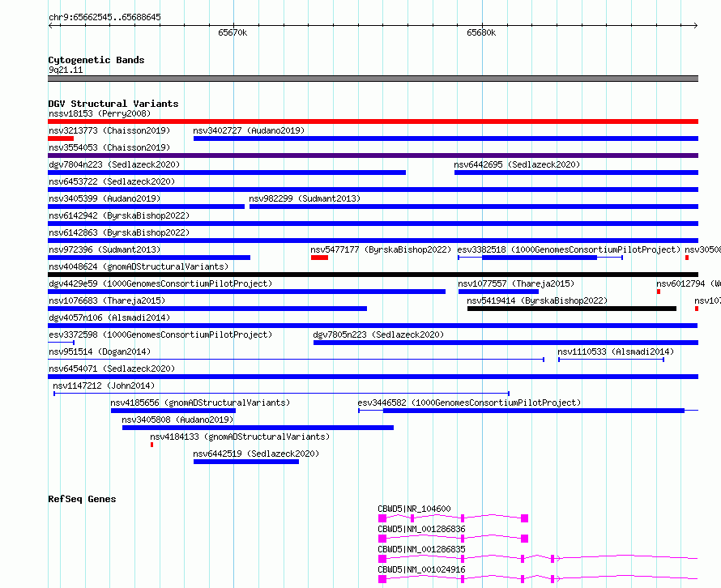This screenshot has height=588, width=721.
Task: Open nsv3405399 (Audano2019) variant label
Action: pyautogui.click(x=105, y=198)
